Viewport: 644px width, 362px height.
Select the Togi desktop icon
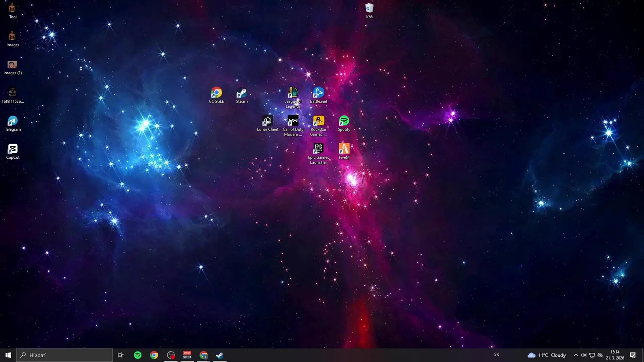(13, 11)
